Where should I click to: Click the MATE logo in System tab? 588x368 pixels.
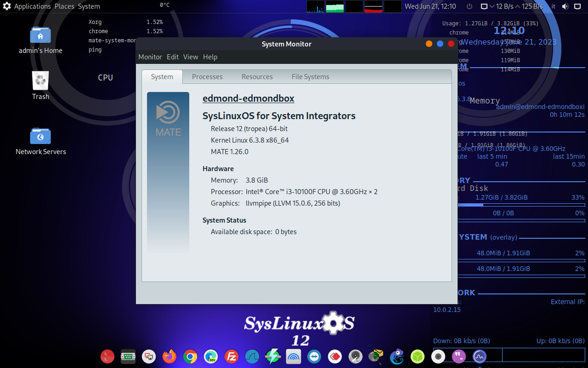(x=168, y=118)
